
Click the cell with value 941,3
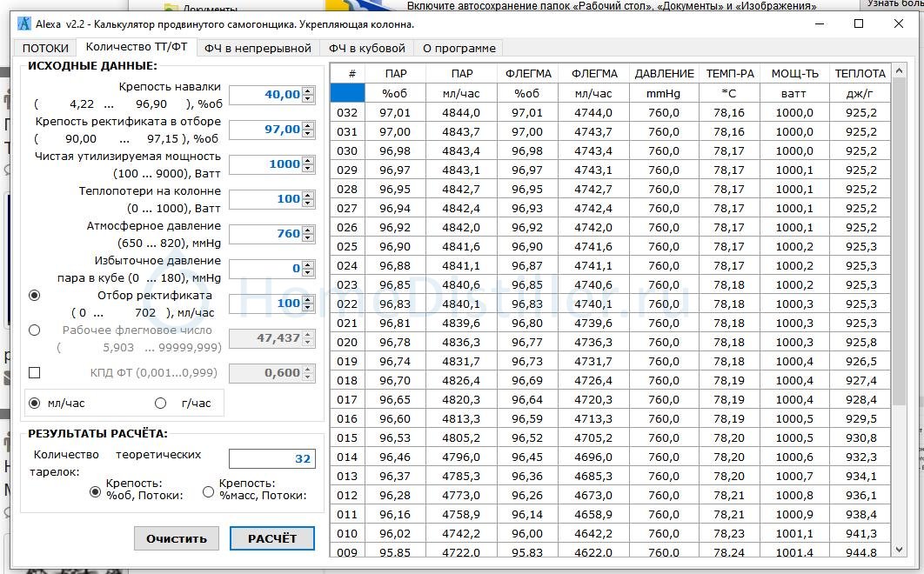tap(860, 533)
